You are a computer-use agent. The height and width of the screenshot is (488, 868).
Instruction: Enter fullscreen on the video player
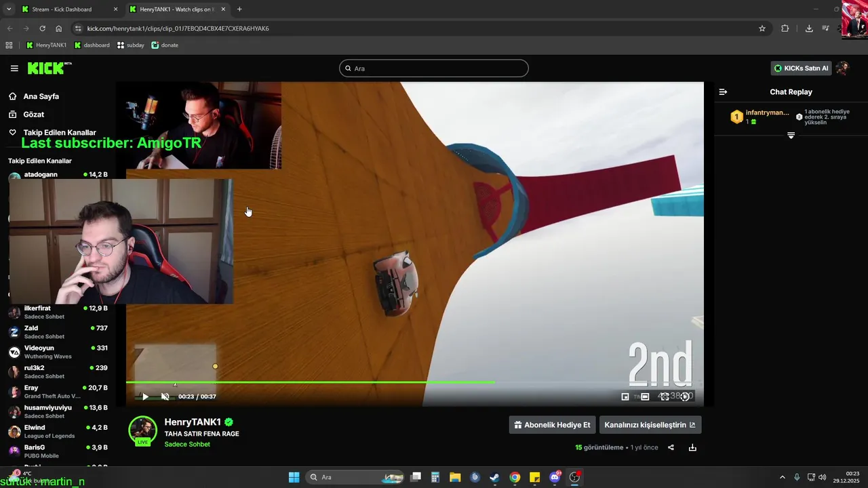pyautogui.click(x=665, y=396)
